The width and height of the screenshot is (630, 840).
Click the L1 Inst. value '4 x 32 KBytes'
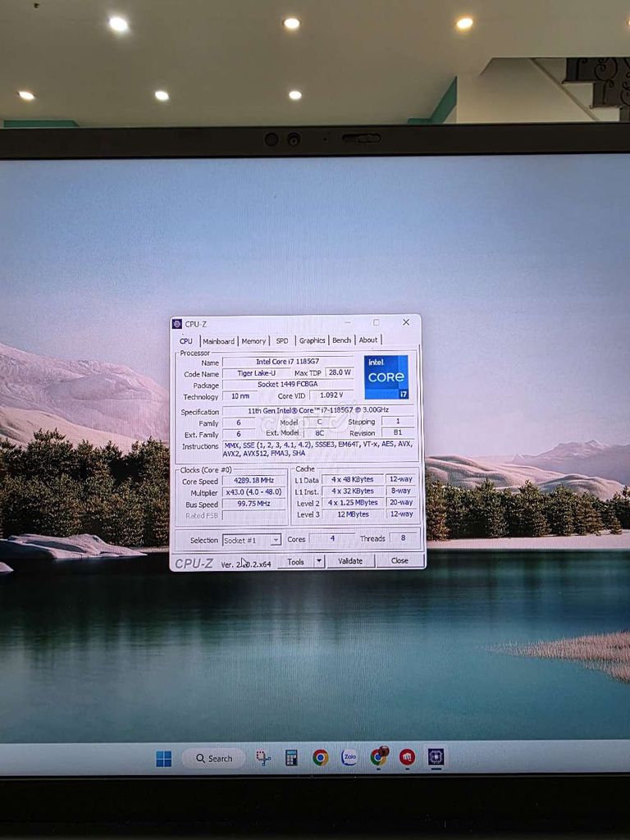point(353,491)
